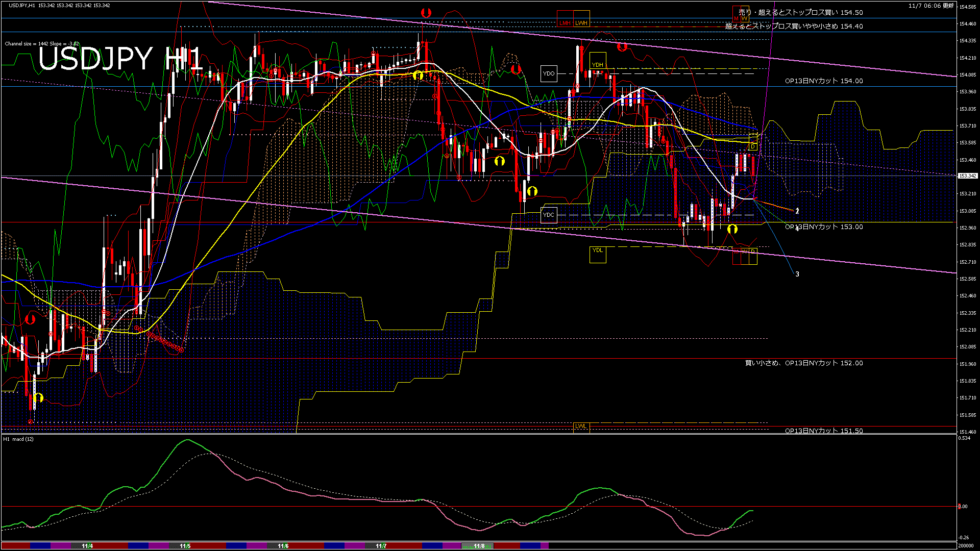This screenshot has height=551, width=980.
Task: Click the OP13日NYカット 154.00 label
Action: point(824,81)
